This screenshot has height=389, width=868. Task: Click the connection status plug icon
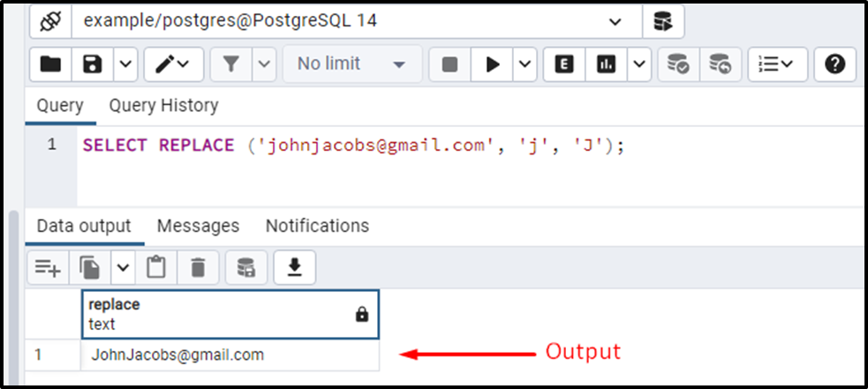click(x=51, y=21)
